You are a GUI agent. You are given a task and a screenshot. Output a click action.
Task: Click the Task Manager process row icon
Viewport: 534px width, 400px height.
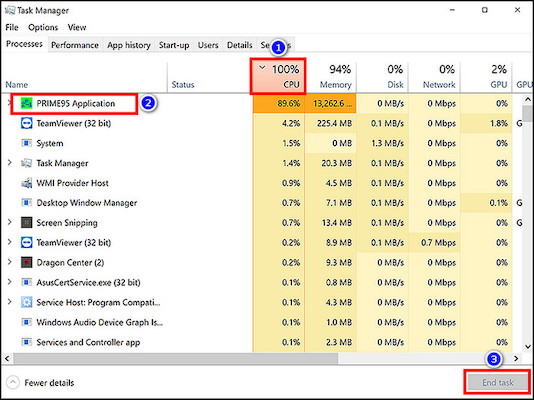click(x=27, y=163)
